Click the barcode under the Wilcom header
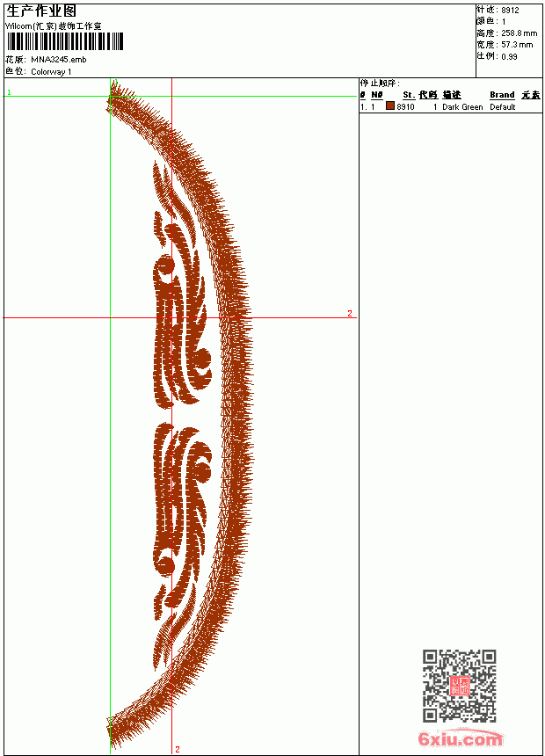 [x=65, y=41]
